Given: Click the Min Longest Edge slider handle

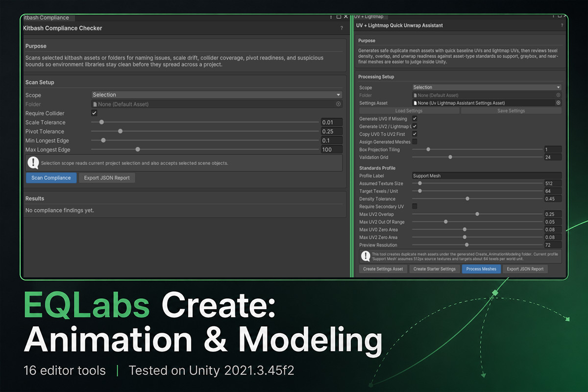Looking at the screenshot, I should tap(103, 140).
